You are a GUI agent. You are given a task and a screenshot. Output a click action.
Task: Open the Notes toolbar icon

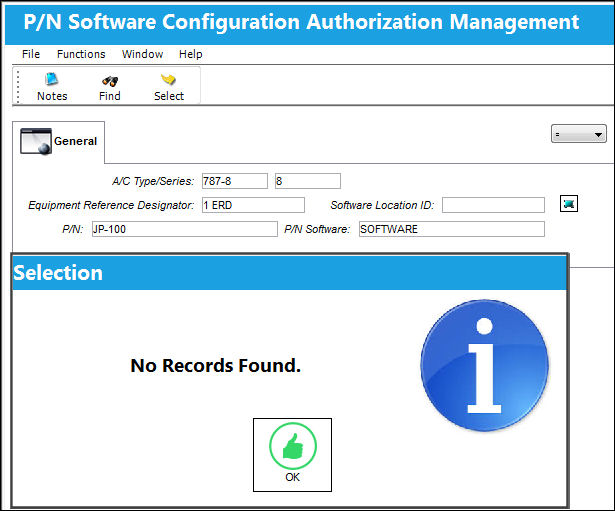pyautogui.click(x=52, y=87)
